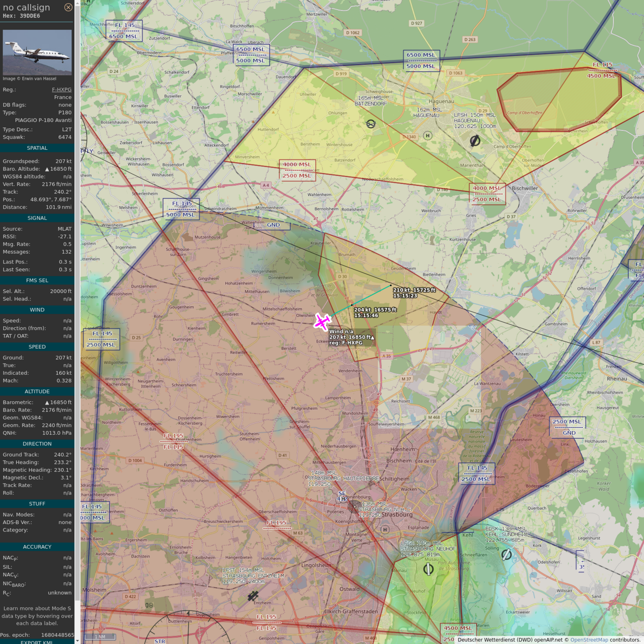Click the reg: F-HXPG map label

click(346, 343)
